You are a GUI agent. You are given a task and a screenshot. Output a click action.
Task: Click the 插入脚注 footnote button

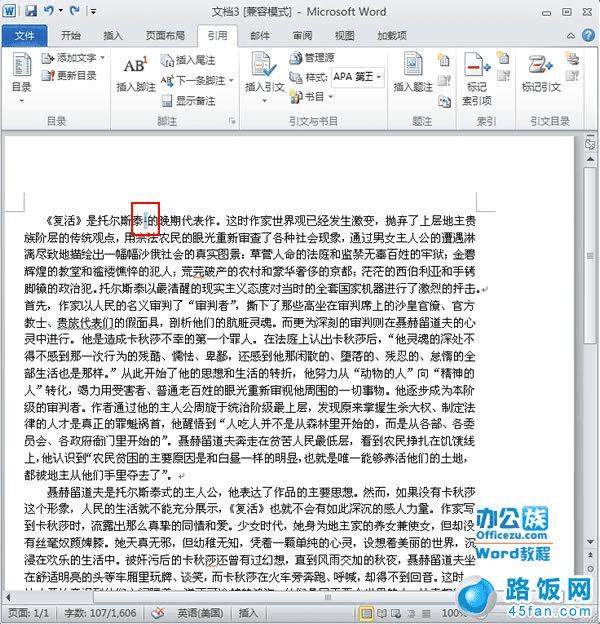pos(136,75)
